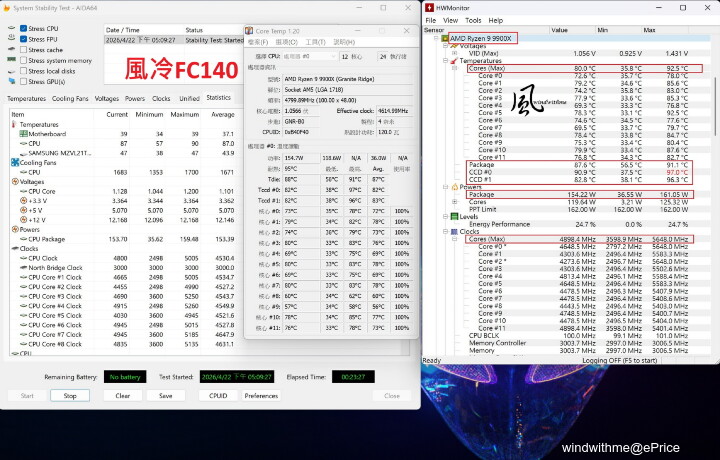
Task: Click the Voltages lightning icon in HWMonitor
Action: [454, 46]
